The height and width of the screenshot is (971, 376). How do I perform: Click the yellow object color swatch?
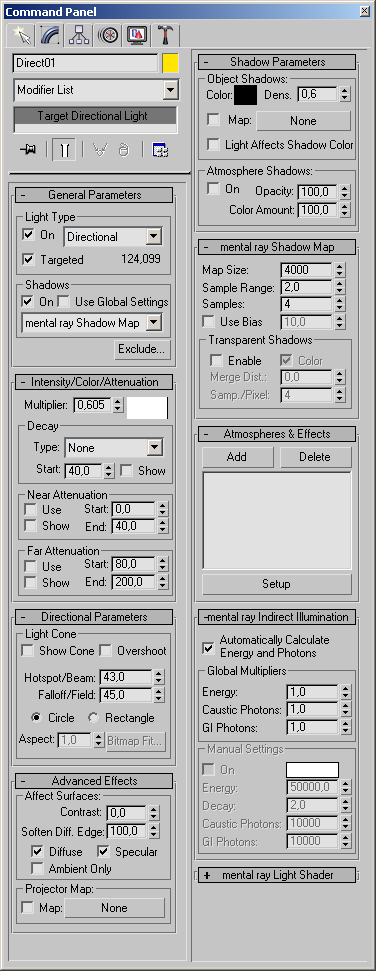pyautogui.click(x=170, y=63)
